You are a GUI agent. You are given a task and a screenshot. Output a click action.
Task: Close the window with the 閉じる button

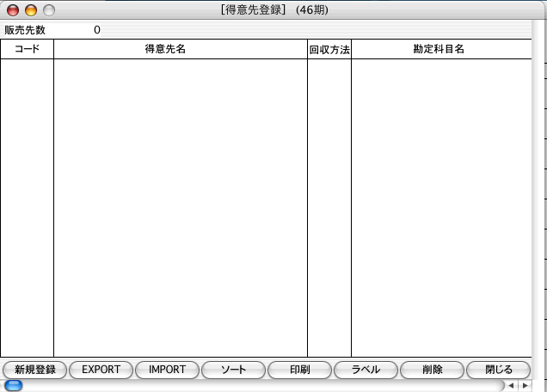tap(499, 370)
